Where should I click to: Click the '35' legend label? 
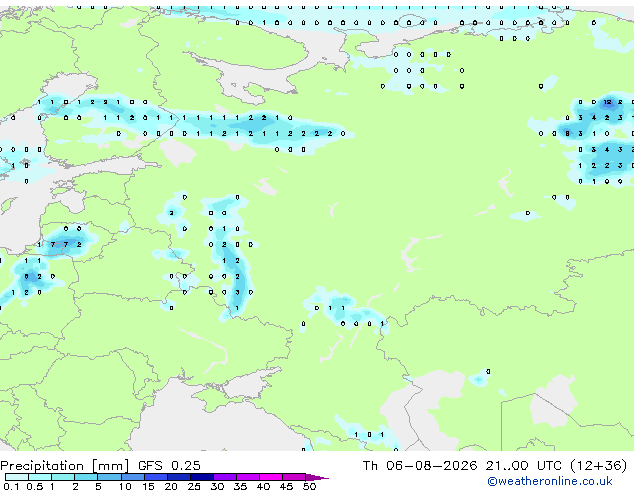[x=240, y=486]
